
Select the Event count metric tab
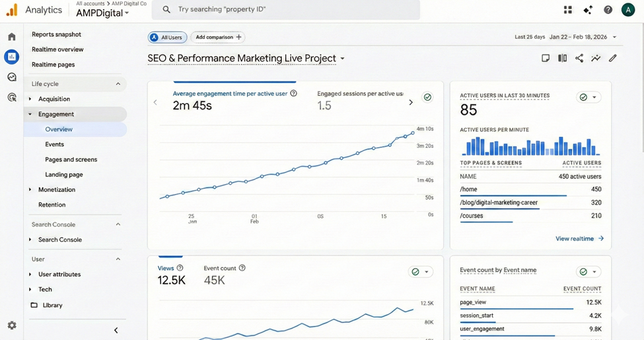point(219,269)
